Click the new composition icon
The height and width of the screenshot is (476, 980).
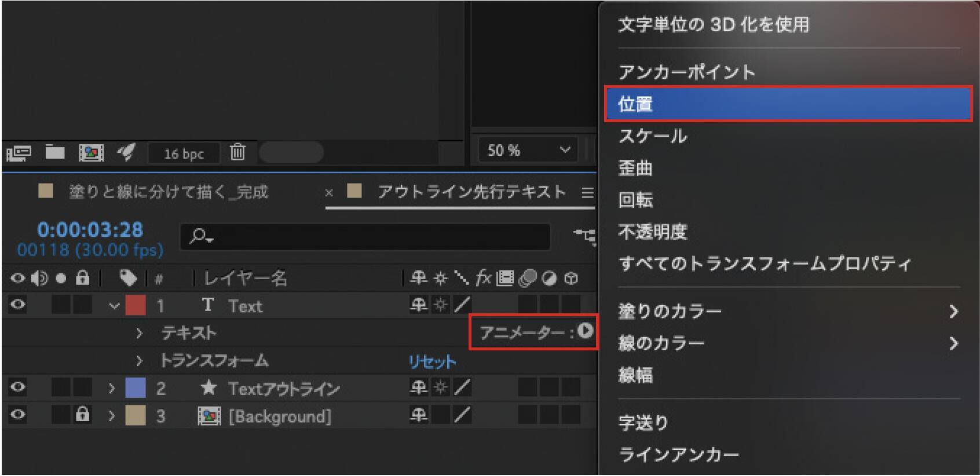(x=91, y=153)
